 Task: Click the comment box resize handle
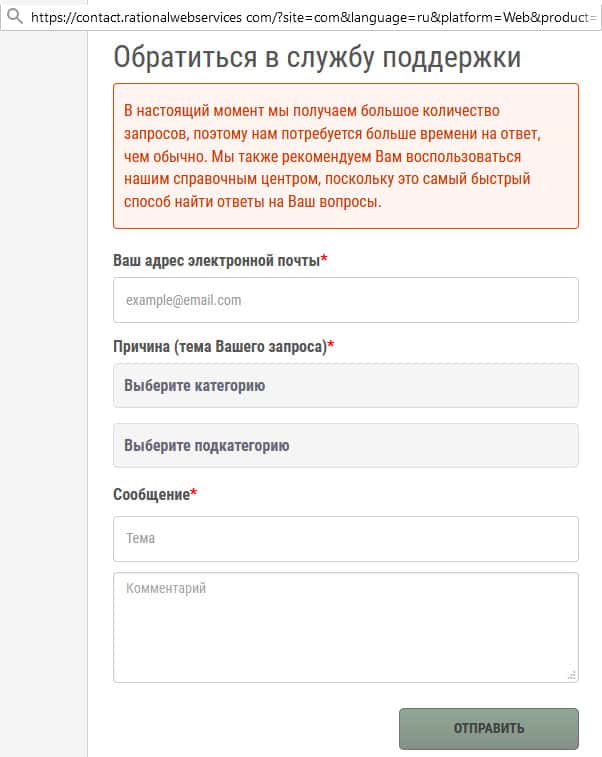(x=572, y=676)
